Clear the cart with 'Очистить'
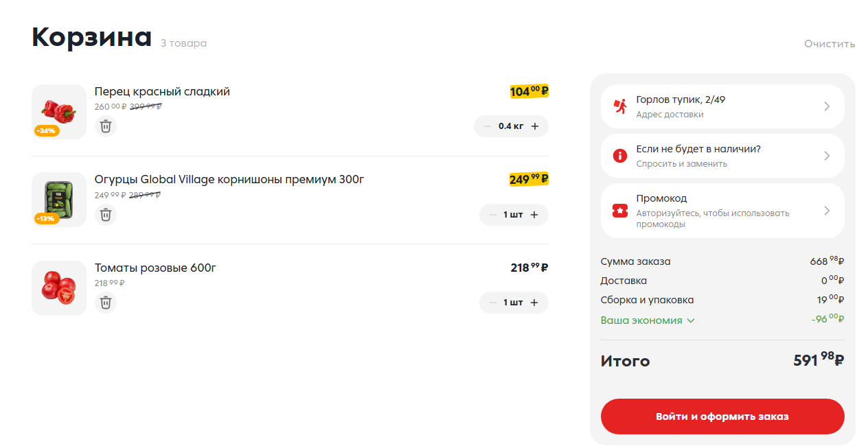This screenshot has width=868, height=446. coord(830,44)
